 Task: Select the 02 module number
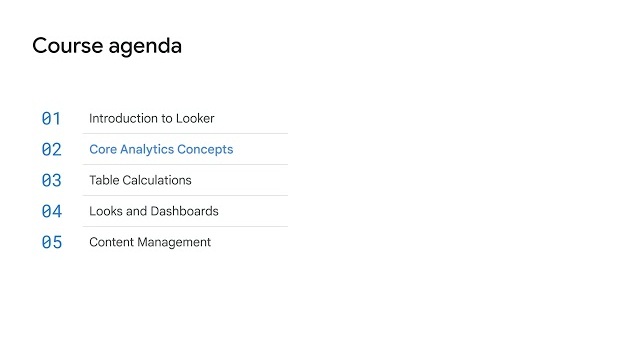51,150
